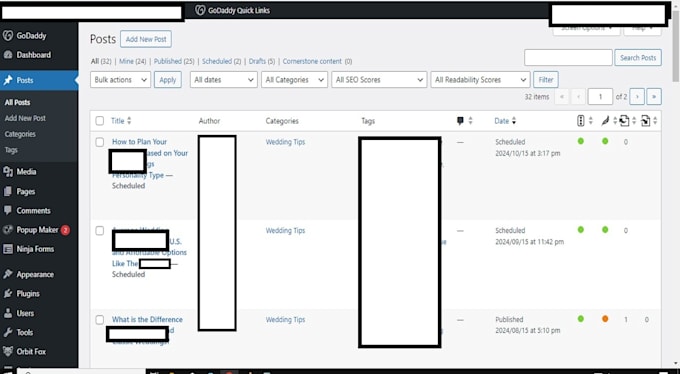Click the Search Posts button
Image resolution: width=680 pixels, height=374 pixels.
point(638,58)
